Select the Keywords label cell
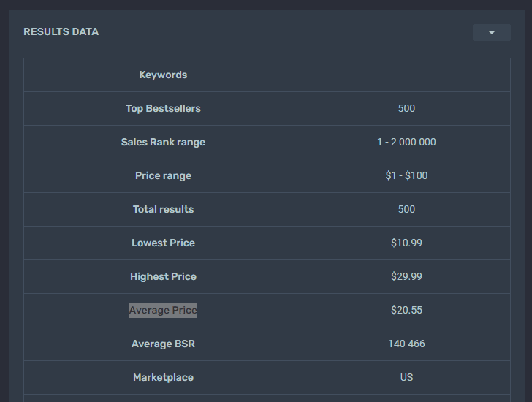This screenshot has height=402, width=532. point(163,75)
